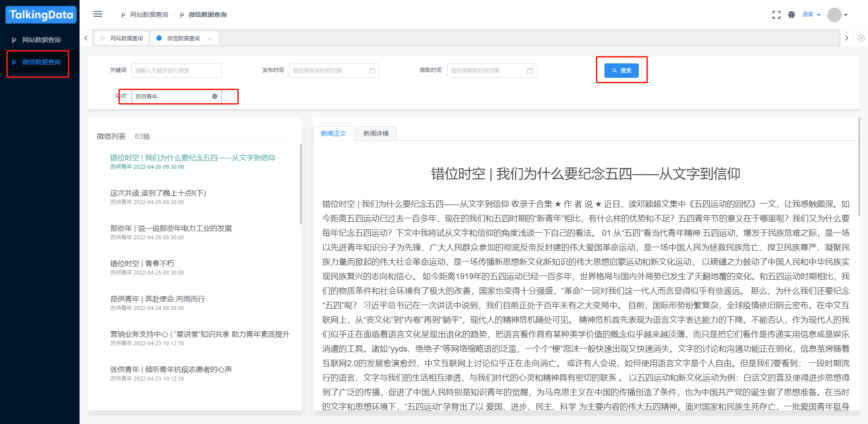
Task: Click the 微信数据查询 breadcrumb item
Action: [x=208, y=14]
